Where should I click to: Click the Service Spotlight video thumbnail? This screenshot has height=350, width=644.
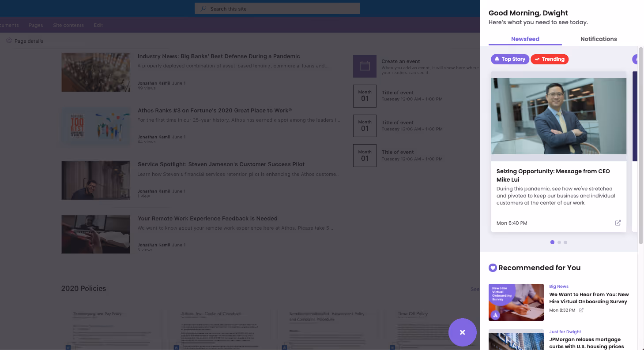pyautogui.click(x=95, y=180)
